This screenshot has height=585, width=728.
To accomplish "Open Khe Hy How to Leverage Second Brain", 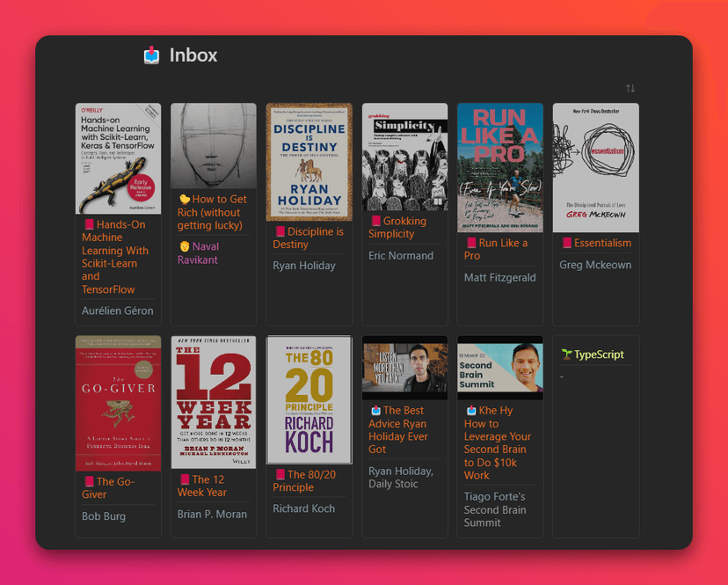I will [x=498, y=442].
